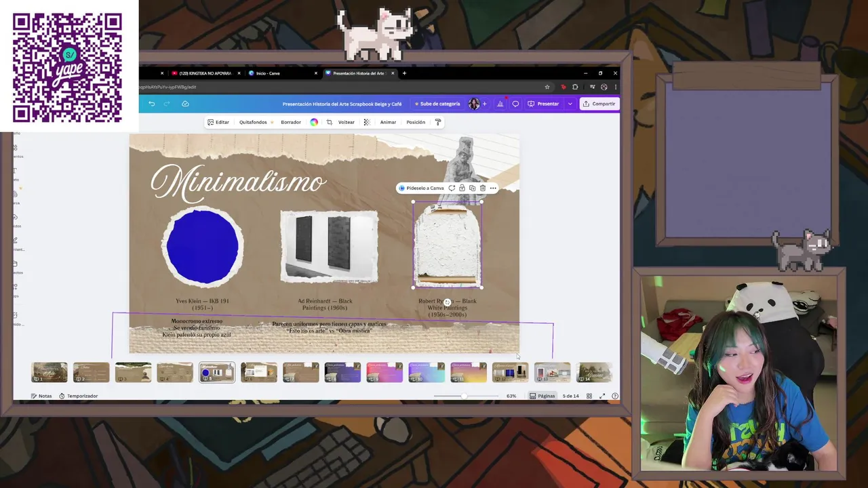This screenshot has height=488, width=868.
Task: Select page 3 thumbnail
Action: click(133, 372)
